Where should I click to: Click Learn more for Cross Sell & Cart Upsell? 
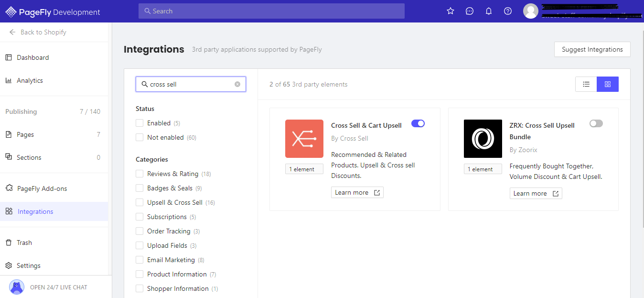click(x=357, y=192)
